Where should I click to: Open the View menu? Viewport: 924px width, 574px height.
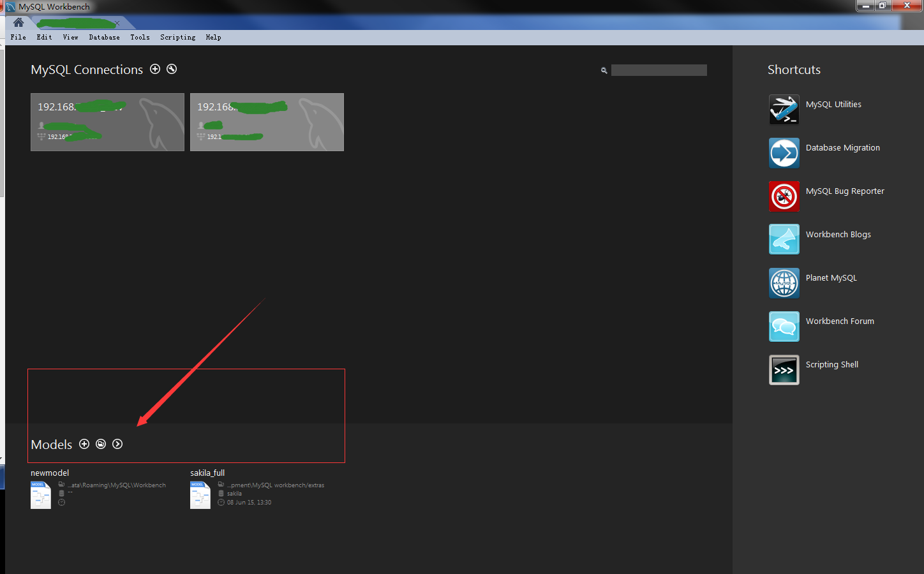[x=71, y=37]
